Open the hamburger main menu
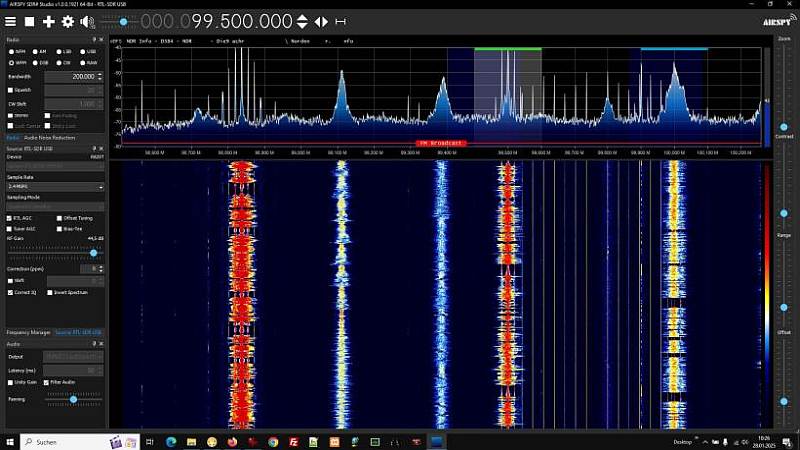The image size is (800, 450). point(10,21)
